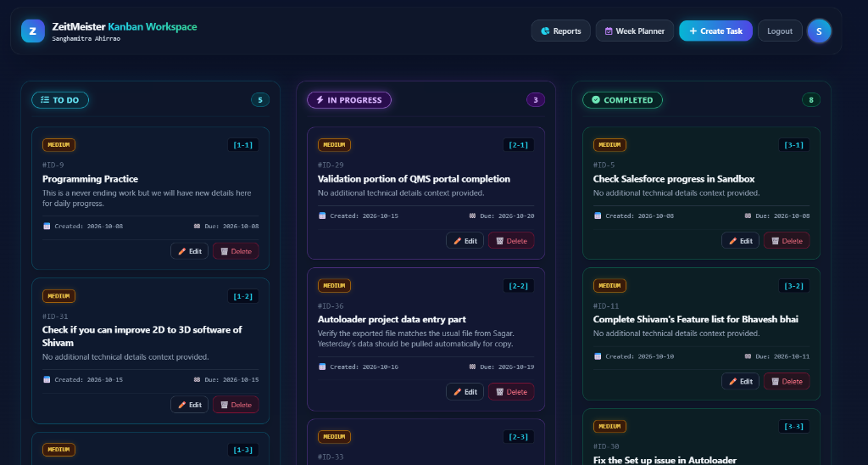
Task: Click the Completed count badge 8
Action: tap(811, 100)
